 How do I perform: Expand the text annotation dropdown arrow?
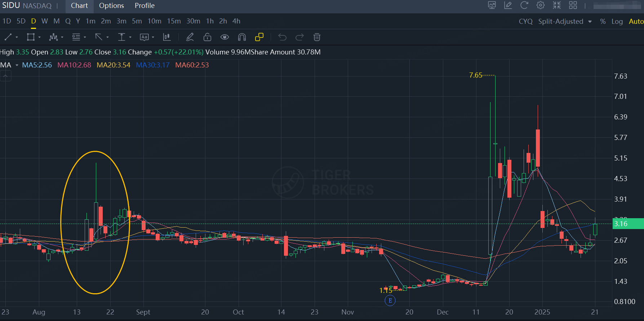coord(153,37)
